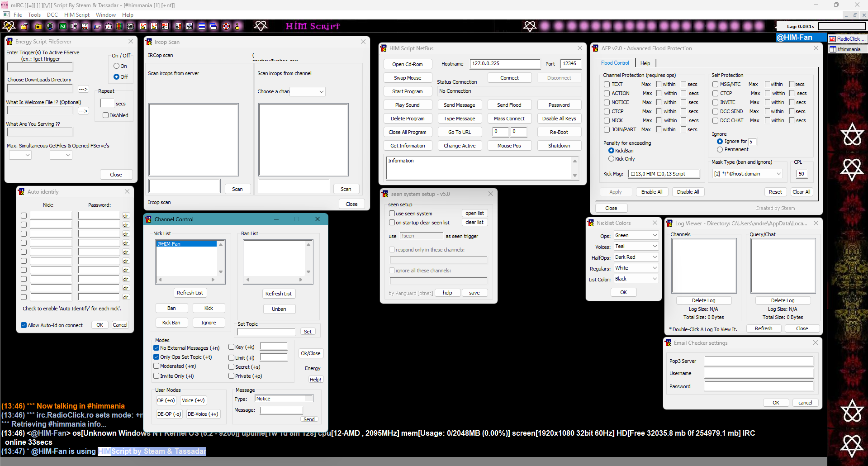Open the HIM Script menu
The image size is (868, 466).
(x=77, y=15)
